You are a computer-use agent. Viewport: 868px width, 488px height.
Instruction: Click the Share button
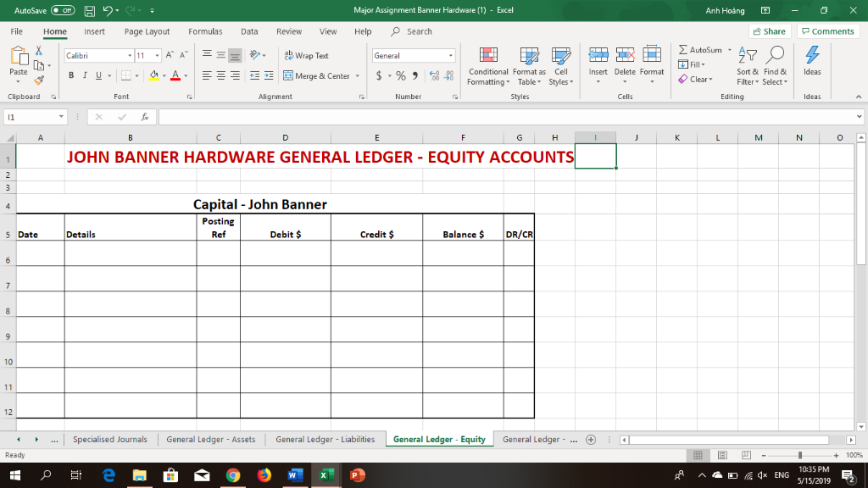[768, 30]
